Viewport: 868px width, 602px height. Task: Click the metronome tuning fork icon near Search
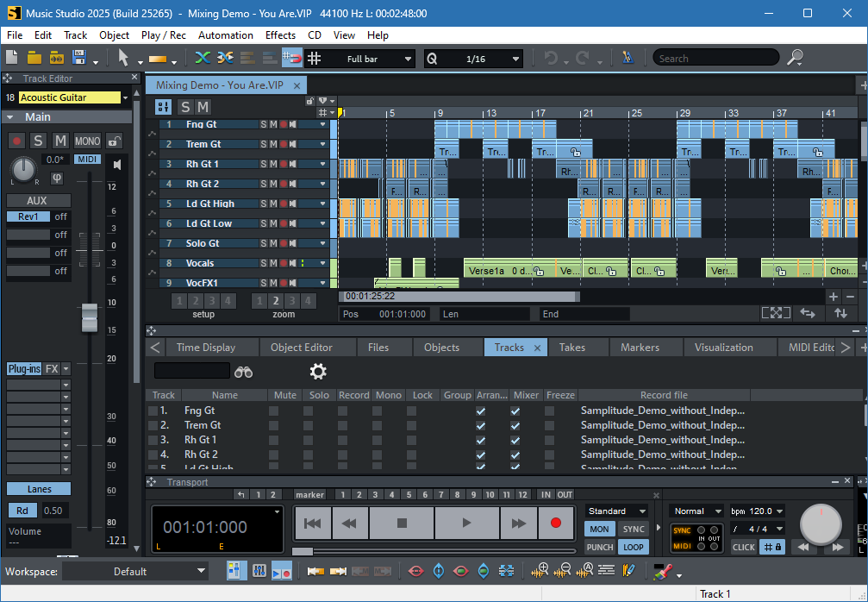[628, 58]
